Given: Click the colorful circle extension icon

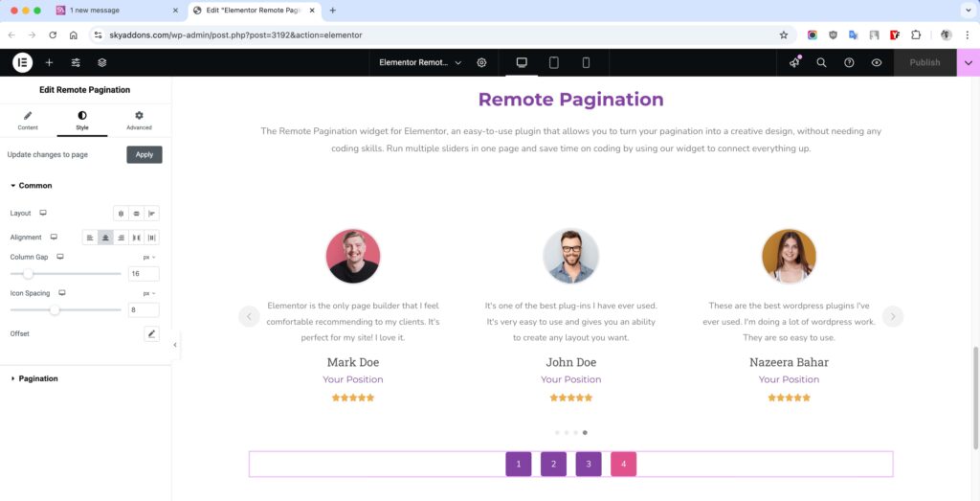Looking at the screenshot, I should [812, 35].
